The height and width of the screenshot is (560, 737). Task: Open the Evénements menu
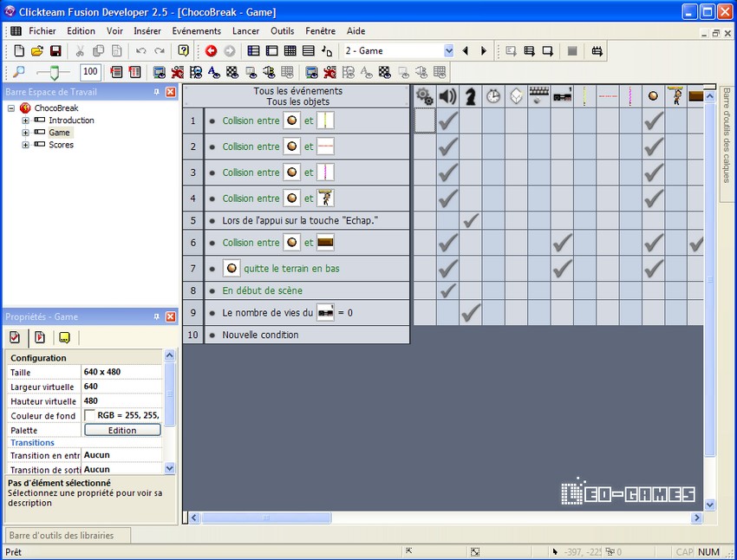click(x=197, y=31)
